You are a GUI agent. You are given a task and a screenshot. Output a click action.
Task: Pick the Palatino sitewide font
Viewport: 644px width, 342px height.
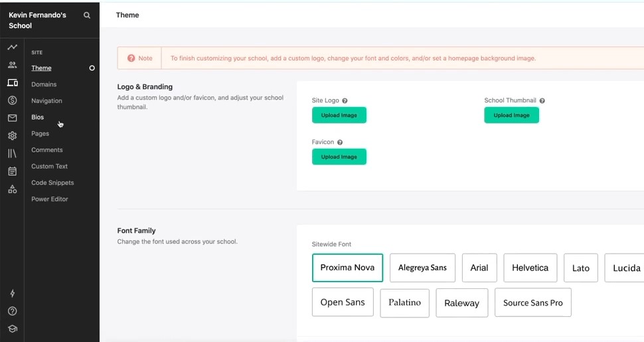(x=404, y=303)
